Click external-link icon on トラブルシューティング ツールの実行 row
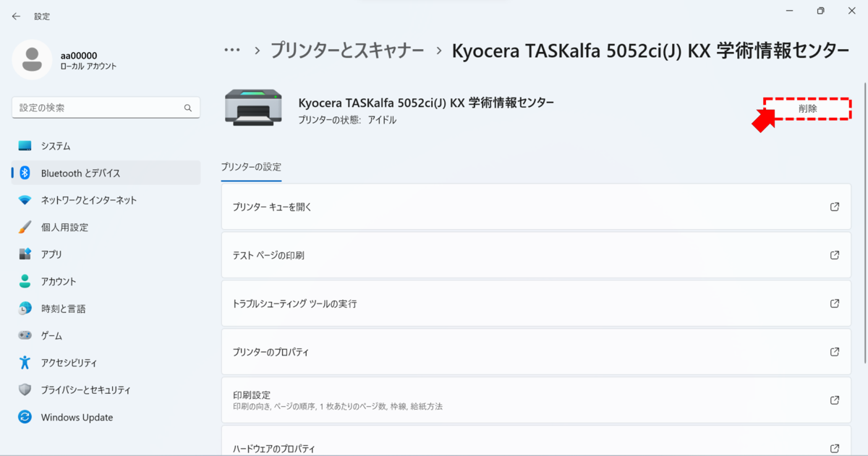The image size is (868, 456). tap(835, 304)
